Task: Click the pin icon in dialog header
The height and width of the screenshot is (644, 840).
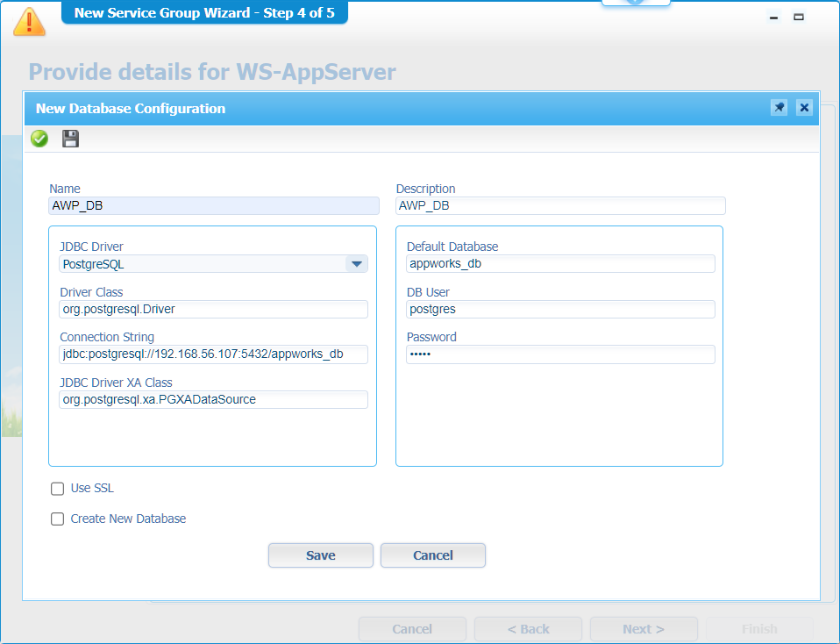Action: pyautogui.click(x=779, y=108)
